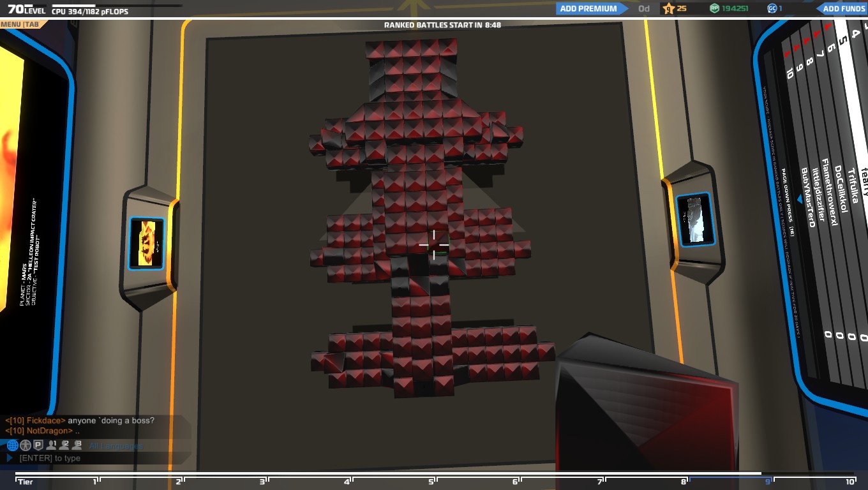Click the 25 star points value
This screenshot has width=868, height=490.
[682, 8]
